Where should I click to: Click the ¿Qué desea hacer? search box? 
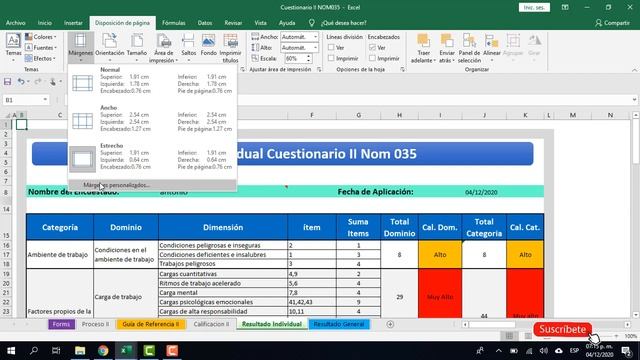pyautogui.click(x=344, y=23)
